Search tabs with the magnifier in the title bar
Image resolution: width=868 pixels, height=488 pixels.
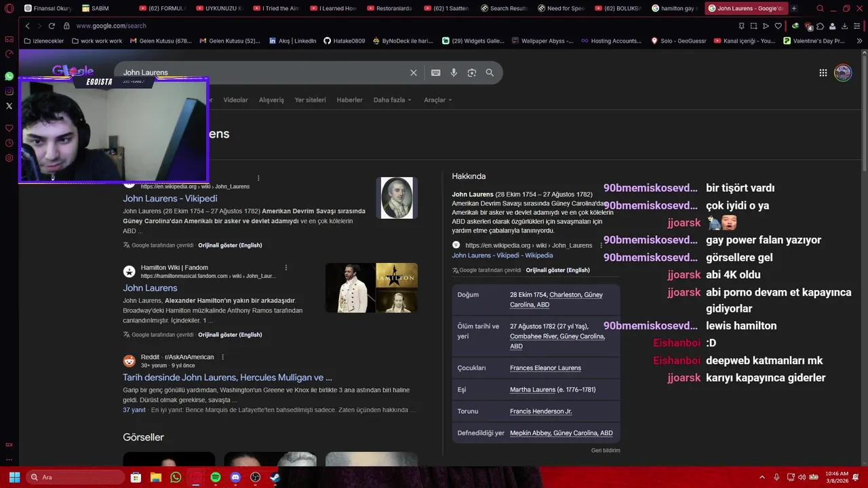tap(820, 9)
